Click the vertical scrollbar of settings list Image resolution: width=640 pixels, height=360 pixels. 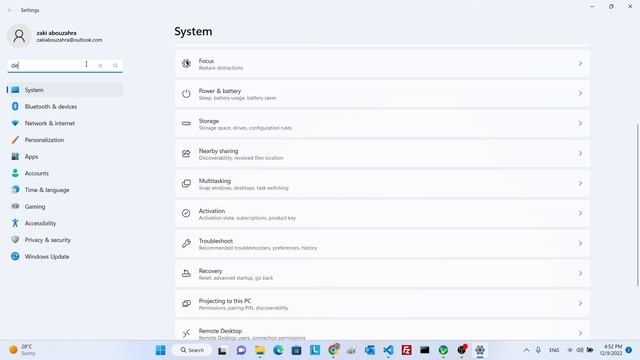pyautogui.click(x=637, y=205)
